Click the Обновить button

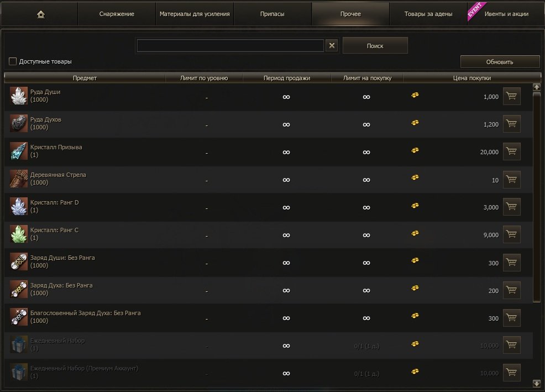pos(500,62)
